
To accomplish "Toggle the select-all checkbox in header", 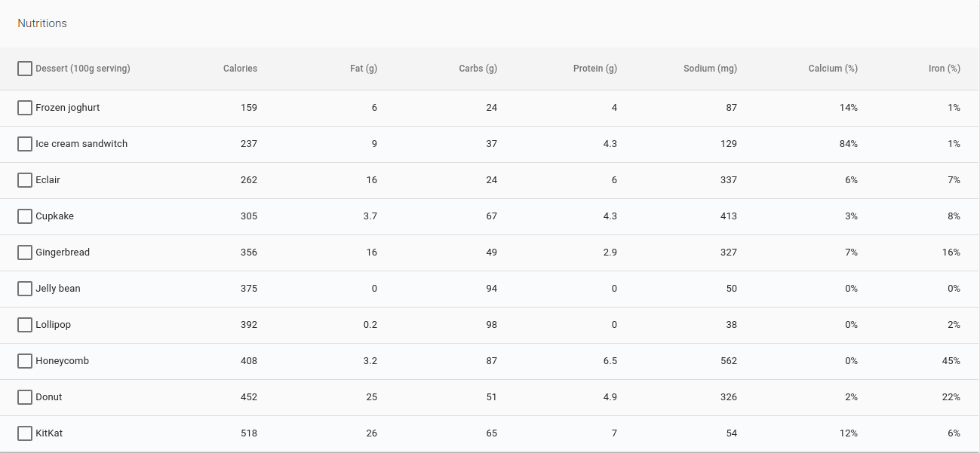I will coord(25,69).
